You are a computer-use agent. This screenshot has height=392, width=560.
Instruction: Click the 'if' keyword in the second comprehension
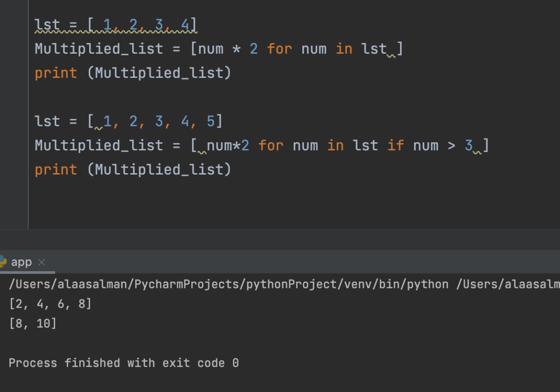click(x=396, y=145)
